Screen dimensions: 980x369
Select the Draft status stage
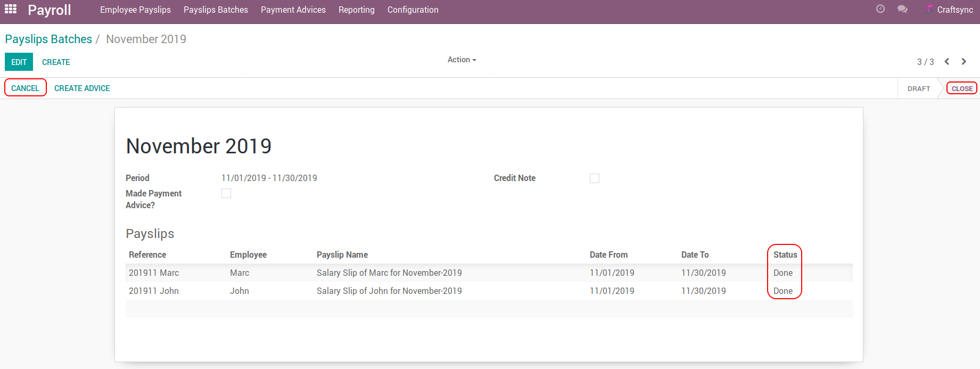tap(919, 88)
